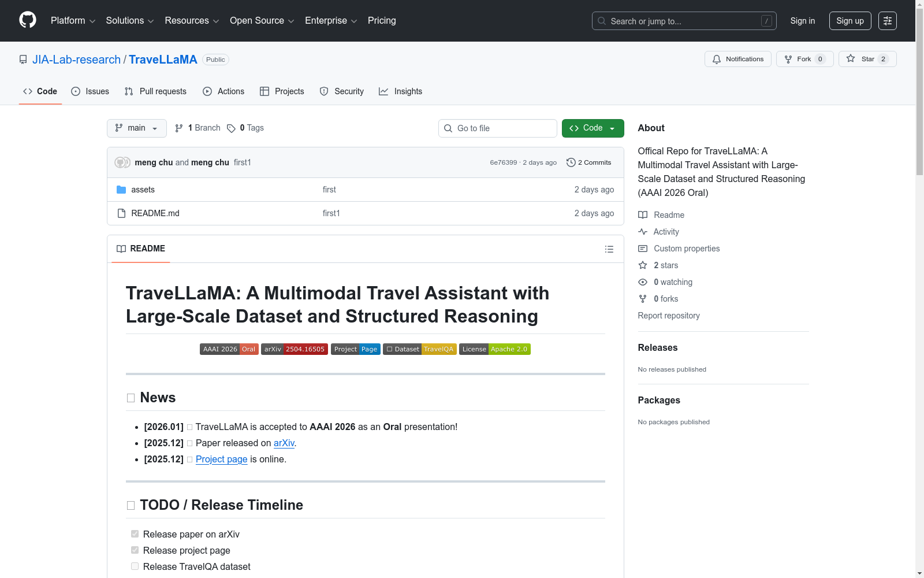924x578 pixels.
Task: Click the repository book icon beside JIA-Lab-research
Action: click(23, 60)
